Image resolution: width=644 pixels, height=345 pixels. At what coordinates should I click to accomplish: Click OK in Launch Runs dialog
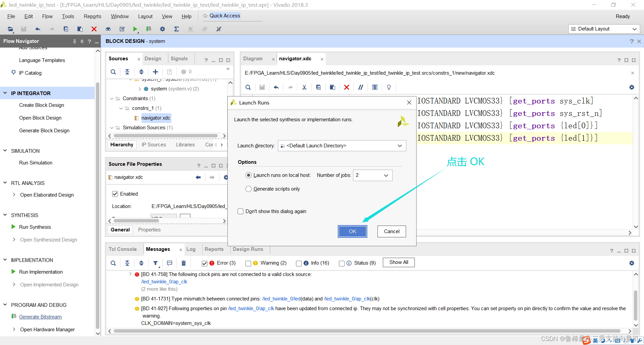point(353,231)
